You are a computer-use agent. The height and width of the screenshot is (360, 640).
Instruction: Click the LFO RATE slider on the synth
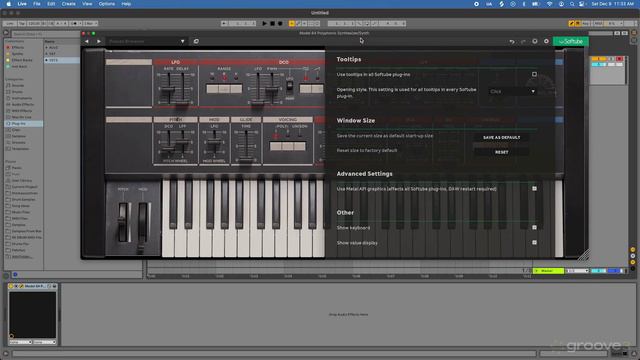click(x=168, y=89)
